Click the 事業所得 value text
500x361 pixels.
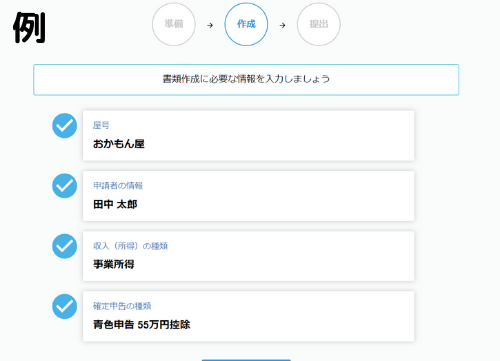click(x=114, y=264)
